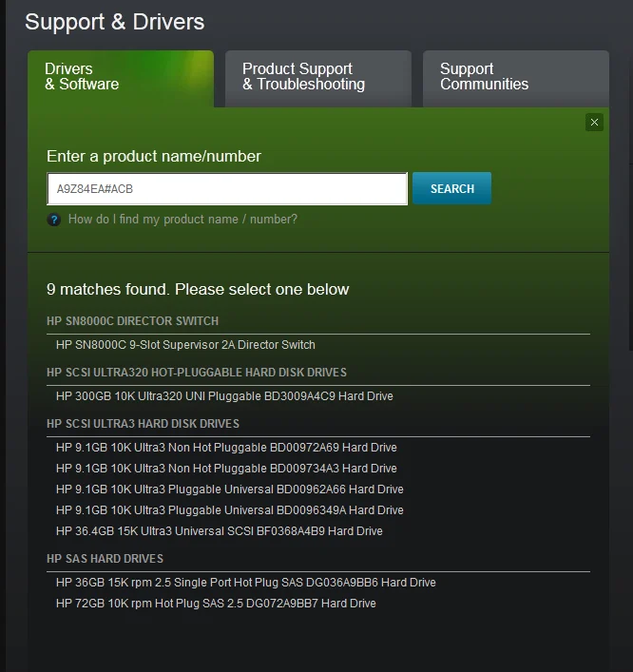Select HP 9.1GB Ultra3 Pluggable Universal BD00962A66
This screenshot has width=633, height=672.
230,490
